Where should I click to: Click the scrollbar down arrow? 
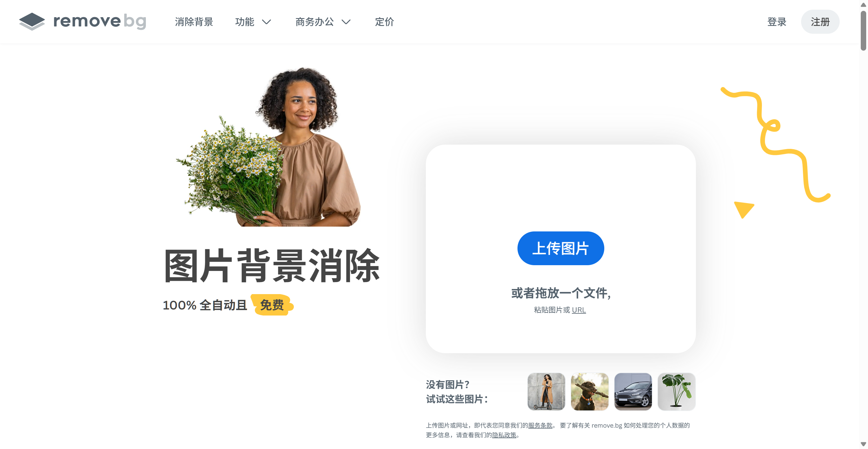coord(863,444)
